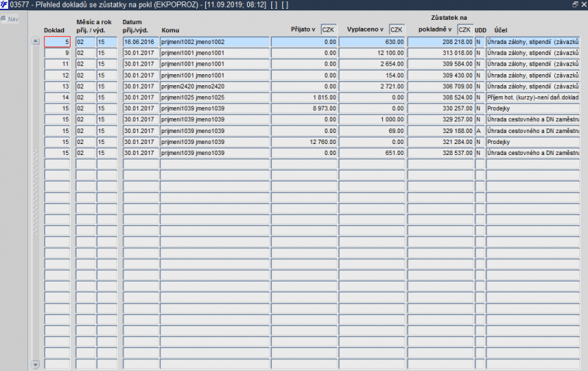
Task: Click Komu field prijmeni2420 jmeno2420
Action: click(x=215, y=86)
